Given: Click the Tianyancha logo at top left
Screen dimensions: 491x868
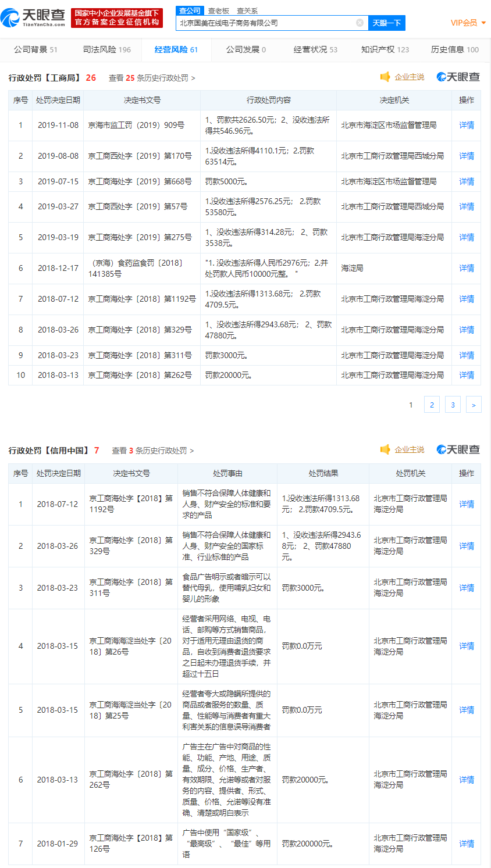Looking at the screenshot, I should 33,17.
